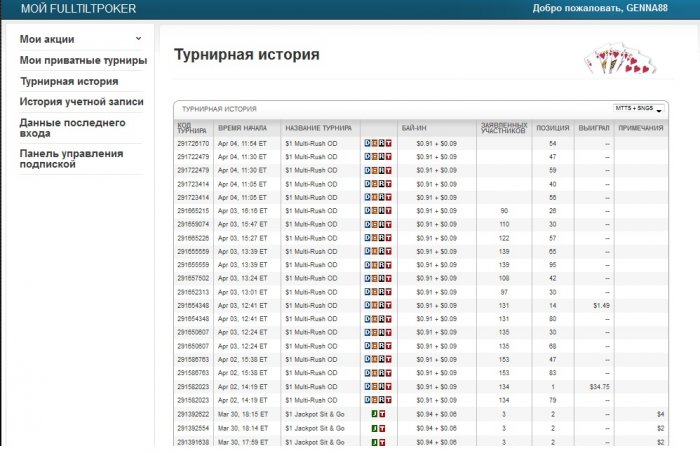Open Мои приватные турниры in the sidebar
This screenshot has height=453, width=700.
tap(83, 60)
